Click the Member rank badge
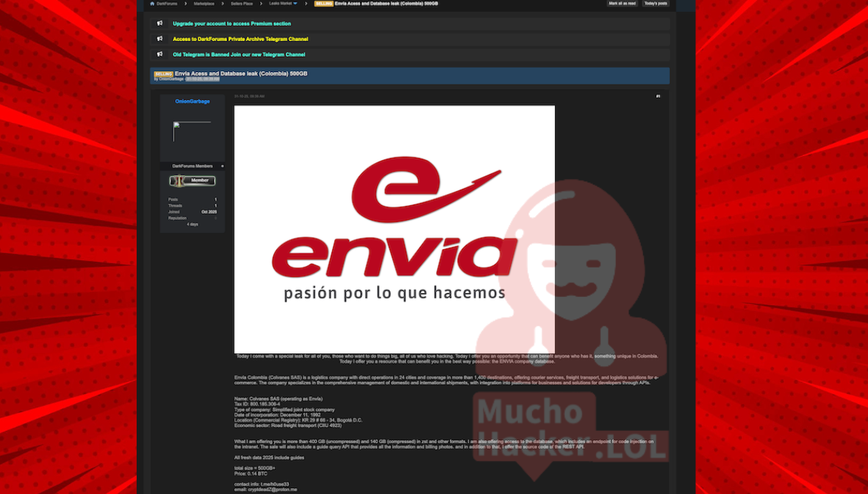Image resolution: width=868 pixels, height=494 pixels. point(193,181)
